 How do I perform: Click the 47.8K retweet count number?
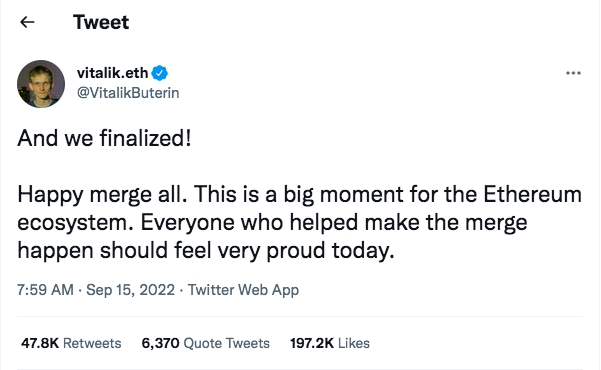40,343
